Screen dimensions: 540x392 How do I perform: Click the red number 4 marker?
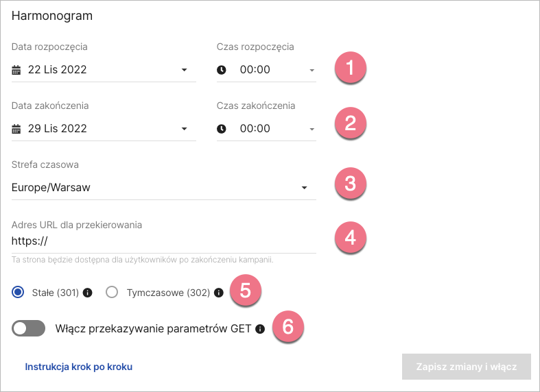[350, 238]
